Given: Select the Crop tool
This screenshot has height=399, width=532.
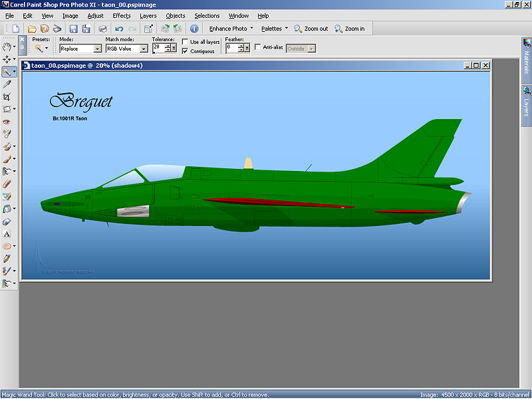Looking at the screenshot, I should [x=7, y=96].
